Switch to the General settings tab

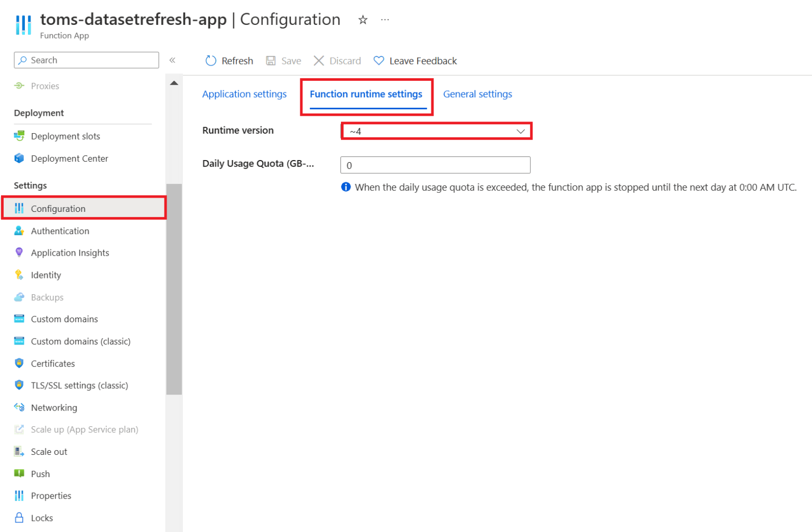pyautogui.click(x=477, y=94)
